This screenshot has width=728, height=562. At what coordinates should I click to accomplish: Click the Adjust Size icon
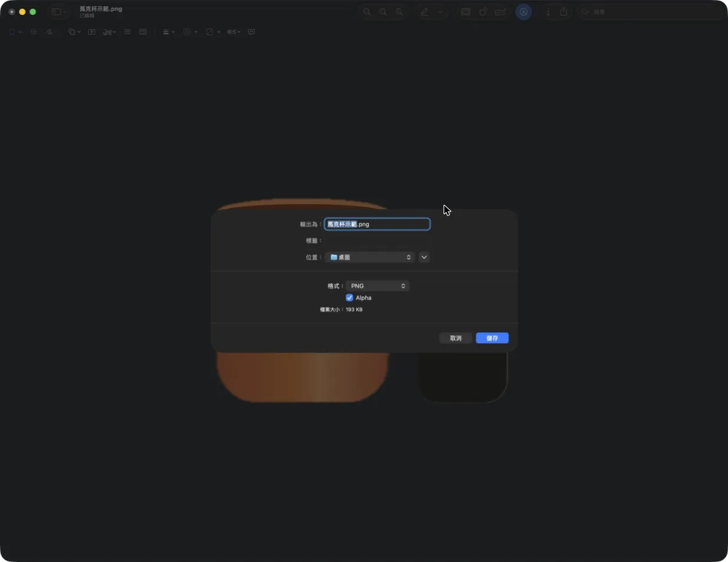point(143,32)
